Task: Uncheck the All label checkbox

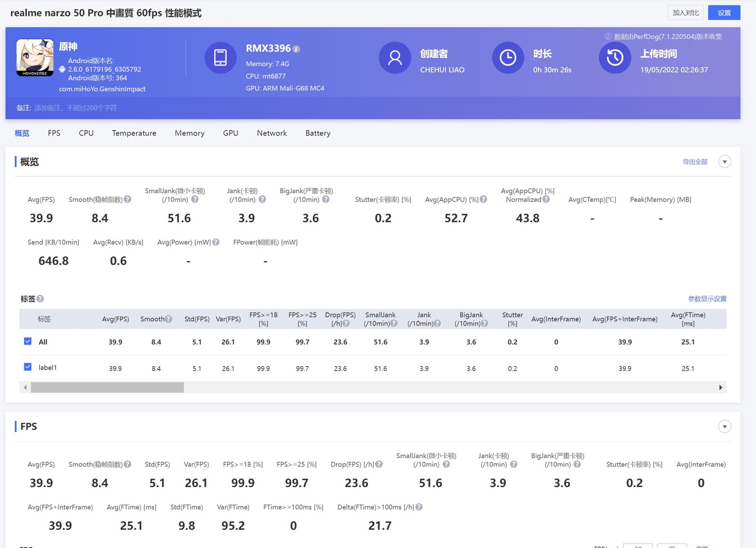Action: 28,341
